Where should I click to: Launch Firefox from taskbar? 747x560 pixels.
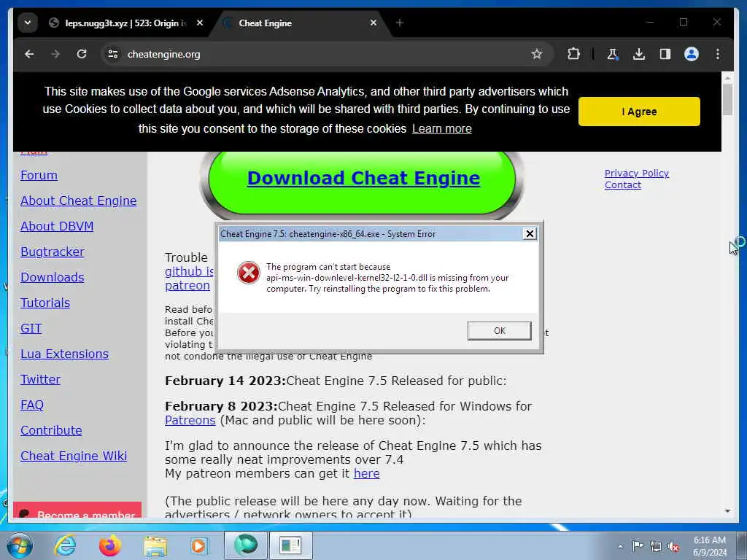109,545
